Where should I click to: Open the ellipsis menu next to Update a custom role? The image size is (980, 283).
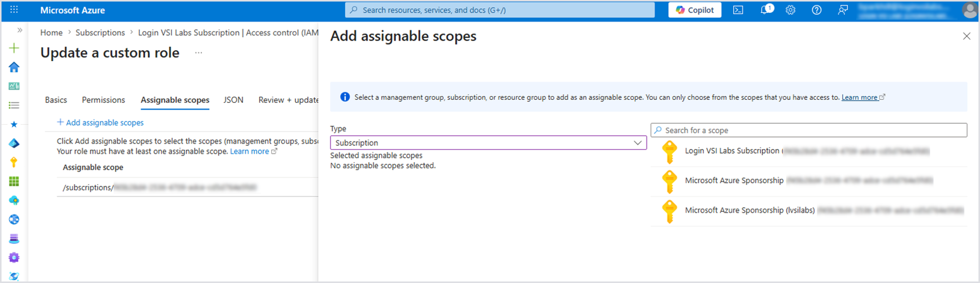pos(199,52)
